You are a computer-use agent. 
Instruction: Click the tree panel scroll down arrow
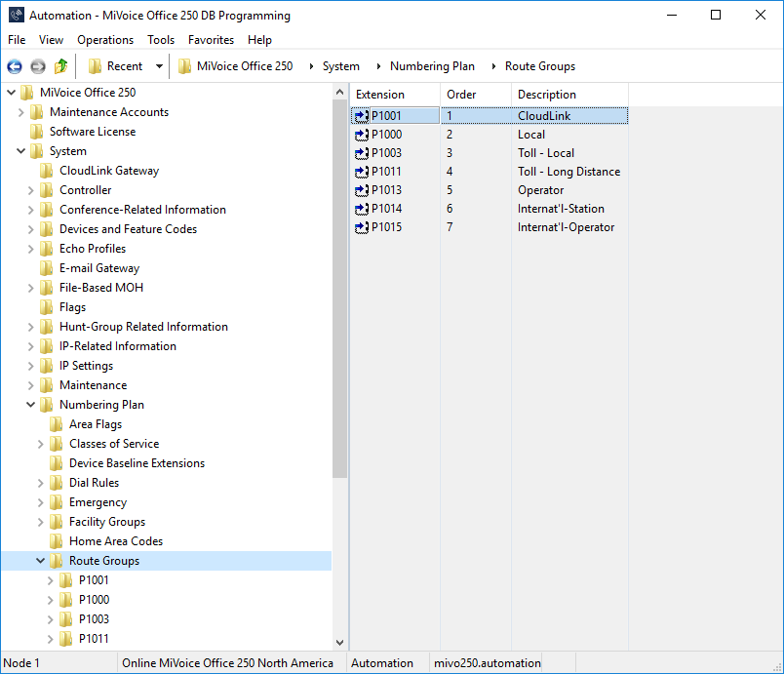point(339,642)
